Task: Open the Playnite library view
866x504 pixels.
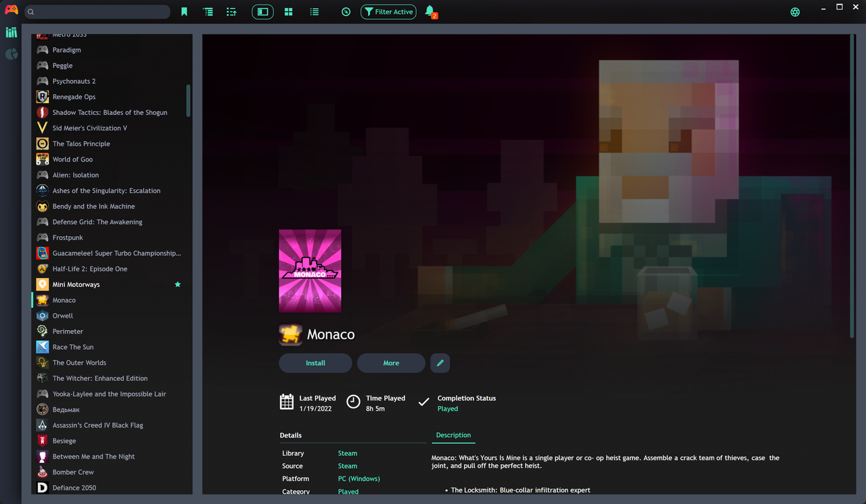Action: (11, 32)
